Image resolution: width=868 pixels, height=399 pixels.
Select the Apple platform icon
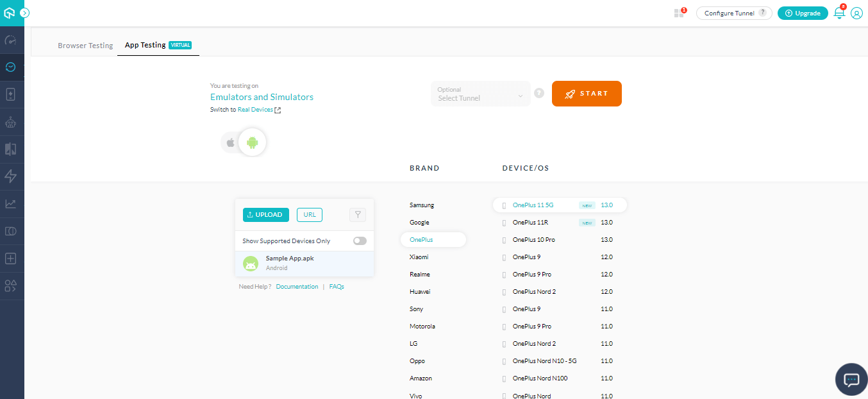tap(230, 142)
